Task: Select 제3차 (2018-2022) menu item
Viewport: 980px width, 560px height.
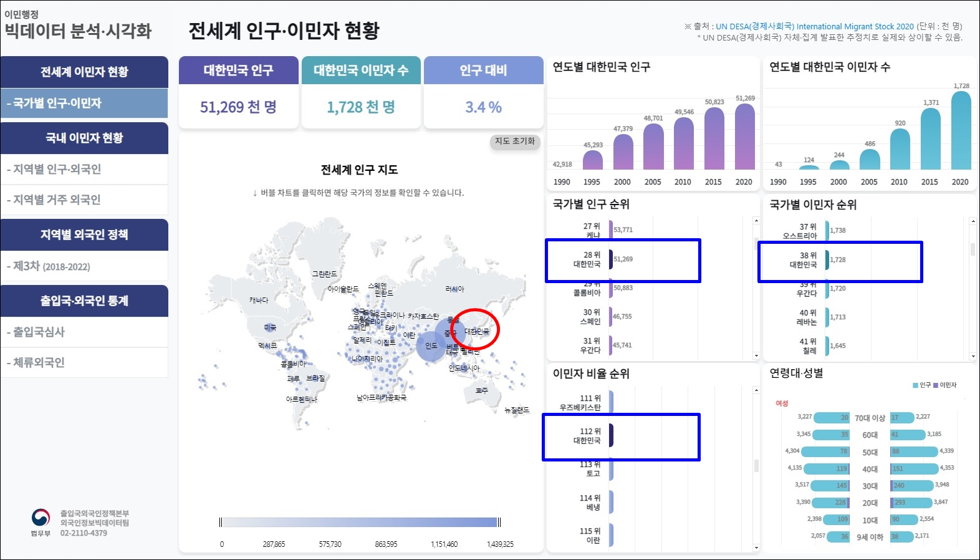Action: [x=84, y=266]
